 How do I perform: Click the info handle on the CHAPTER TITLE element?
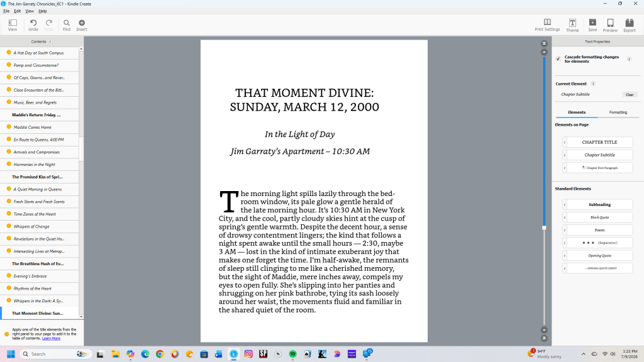(565, 143)
